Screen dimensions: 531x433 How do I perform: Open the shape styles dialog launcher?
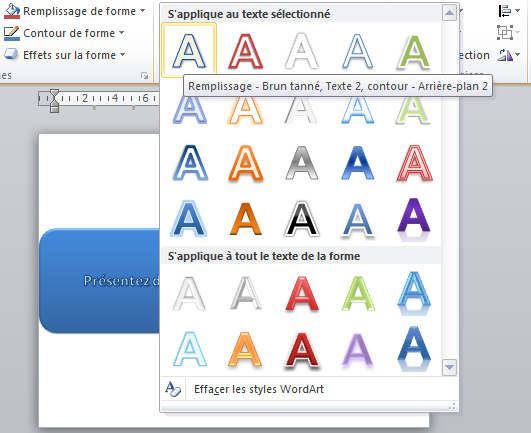[145, 76]
